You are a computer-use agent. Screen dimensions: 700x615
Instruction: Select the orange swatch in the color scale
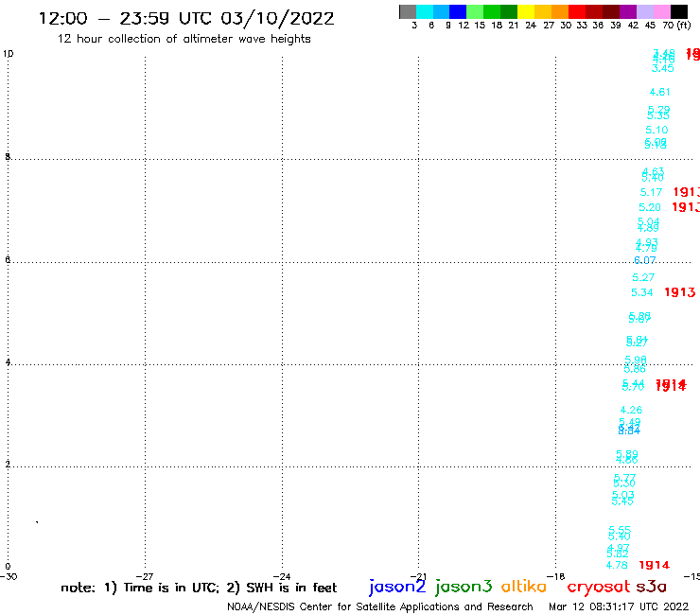point(560,11)
